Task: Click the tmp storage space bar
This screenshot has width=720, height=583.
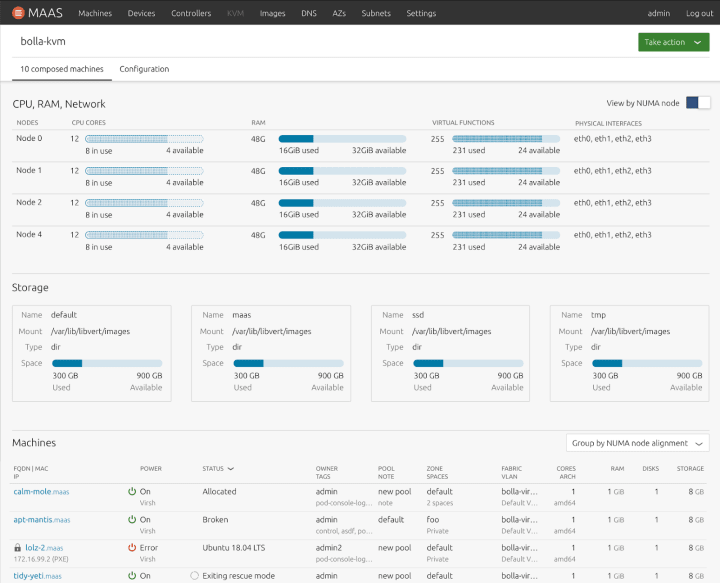Action: [647, 363]
